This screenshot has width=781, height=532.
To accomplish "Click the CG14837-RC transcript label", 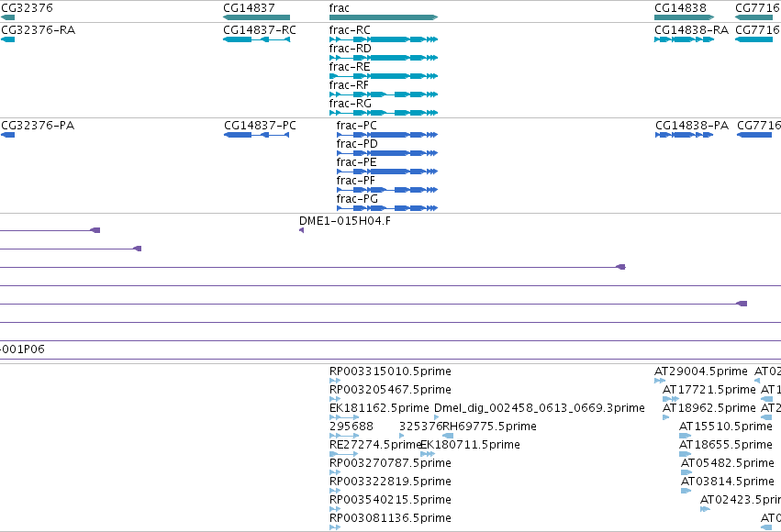I will click(x=260, y=30).
